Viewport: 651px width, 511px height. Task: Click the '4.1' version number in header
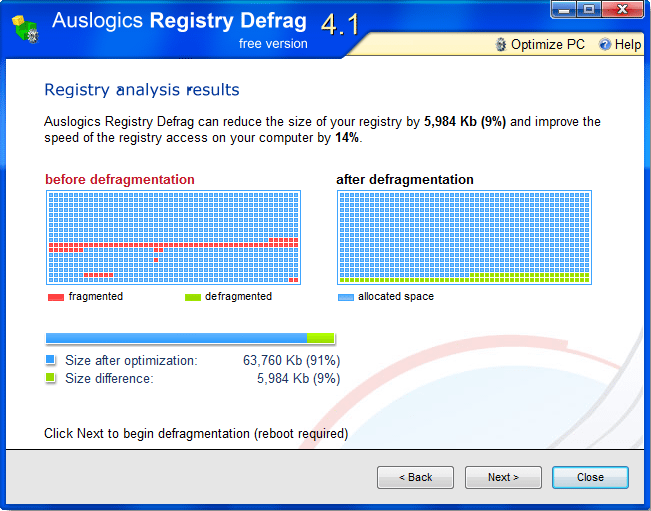[x=340, y=24]
